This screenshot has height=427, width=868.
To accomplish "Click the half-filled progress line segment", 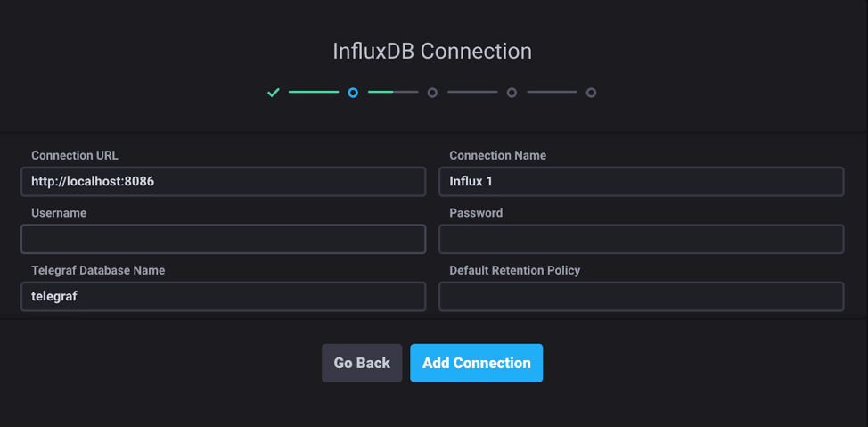I will [x=392, y=92].
